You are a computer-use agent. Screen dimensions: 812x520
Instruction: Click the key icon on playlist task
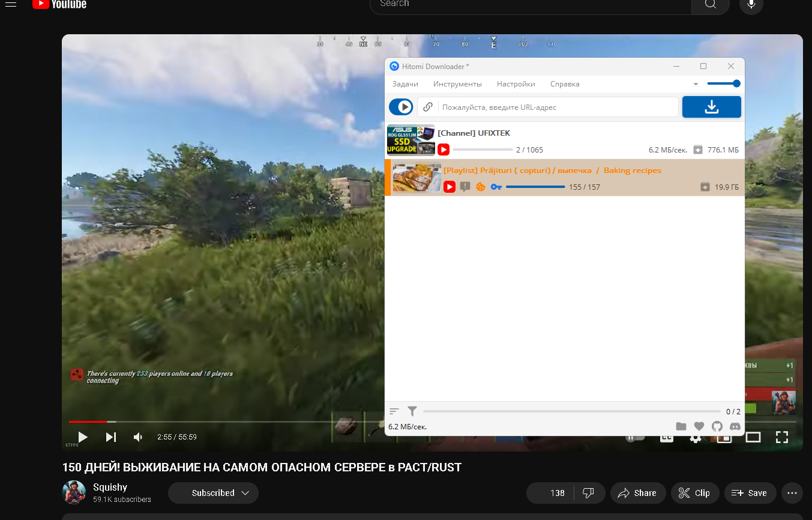496,187
